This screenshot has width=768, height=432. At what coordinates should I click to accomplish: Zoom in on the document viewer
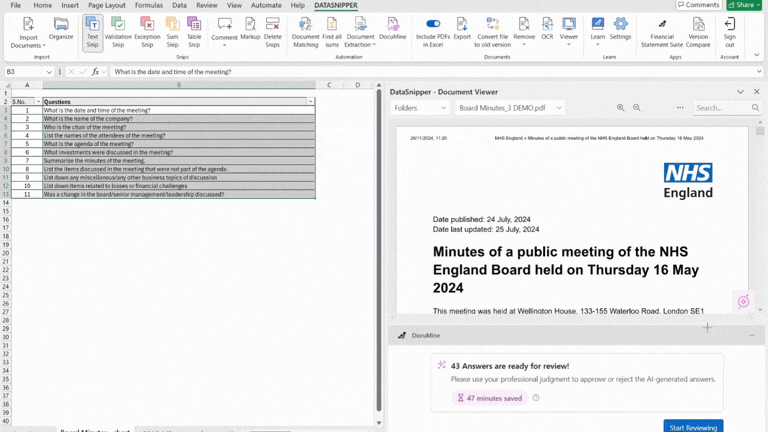pyautogui.click(x=621, y=108)
